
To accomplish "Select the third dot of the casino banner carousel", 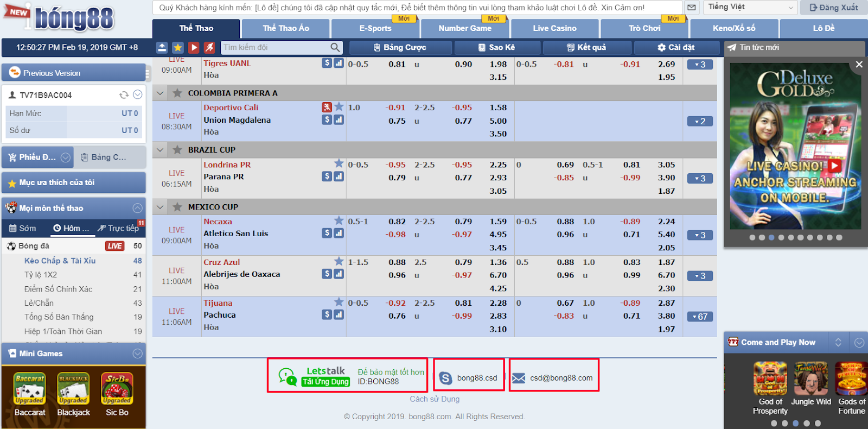I will tap(771, 237).
